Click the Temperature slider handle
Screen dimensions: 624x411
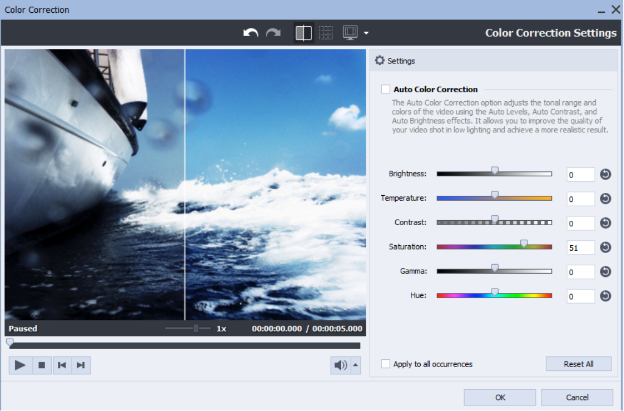click(x=494, y=195)
